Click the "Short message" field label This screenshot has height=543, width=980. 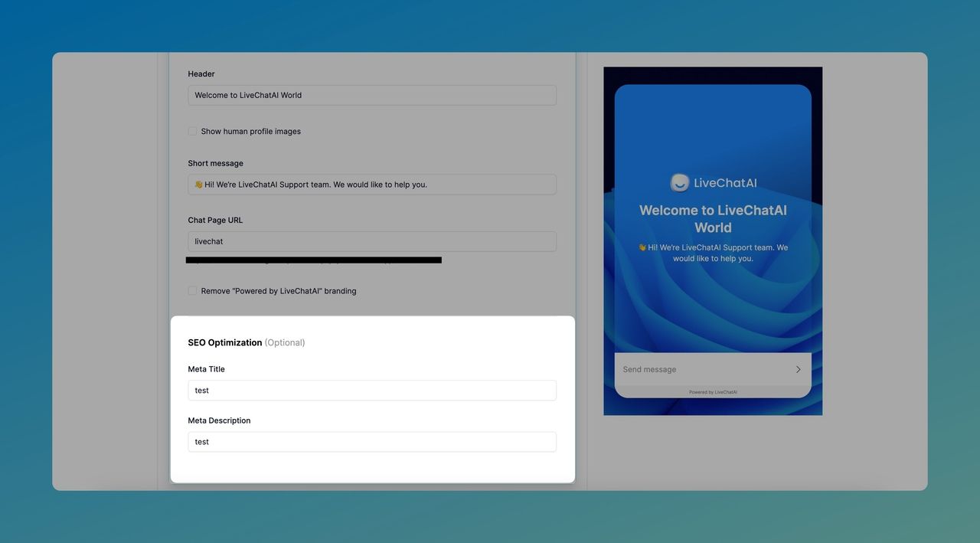pyautogui.click(x=216, y=163)
